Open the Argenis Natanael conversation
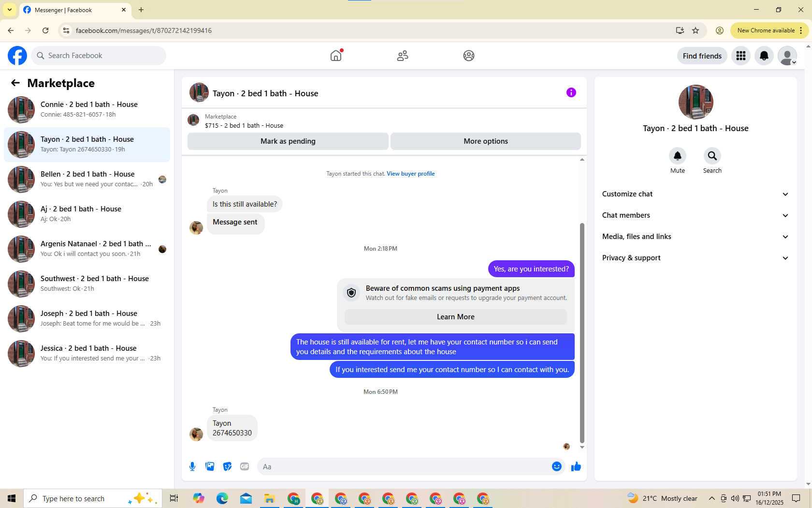This screenshot has height=508, width=812. [87, 249]
